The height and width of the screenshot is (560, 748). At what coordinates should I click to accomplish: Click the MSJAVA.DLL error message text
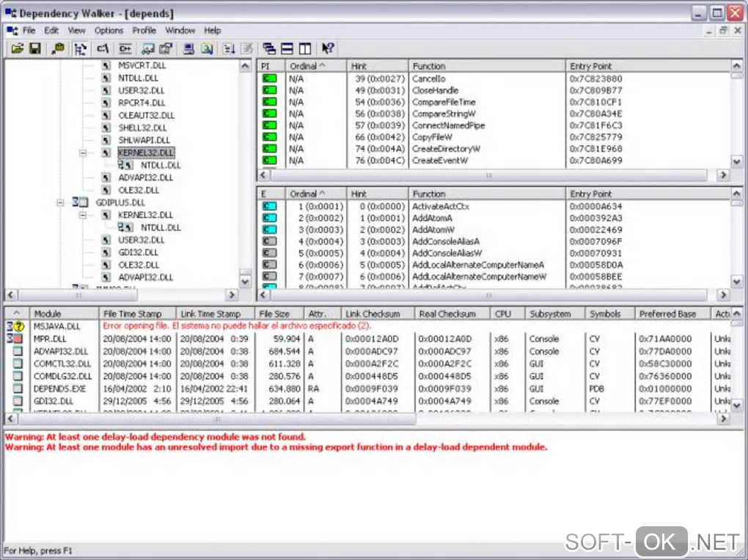point(237,325)
